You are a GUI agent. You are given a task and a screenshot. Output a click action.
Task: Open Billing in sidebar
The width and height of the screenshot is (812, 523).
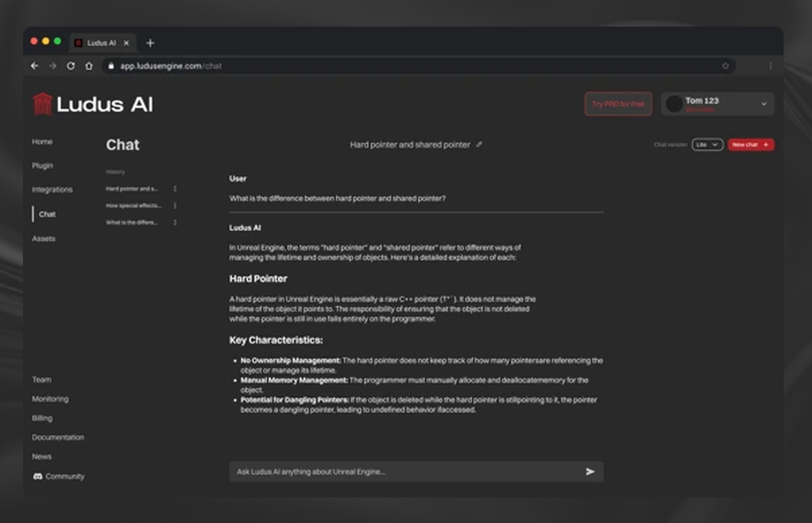pos(42,418)
